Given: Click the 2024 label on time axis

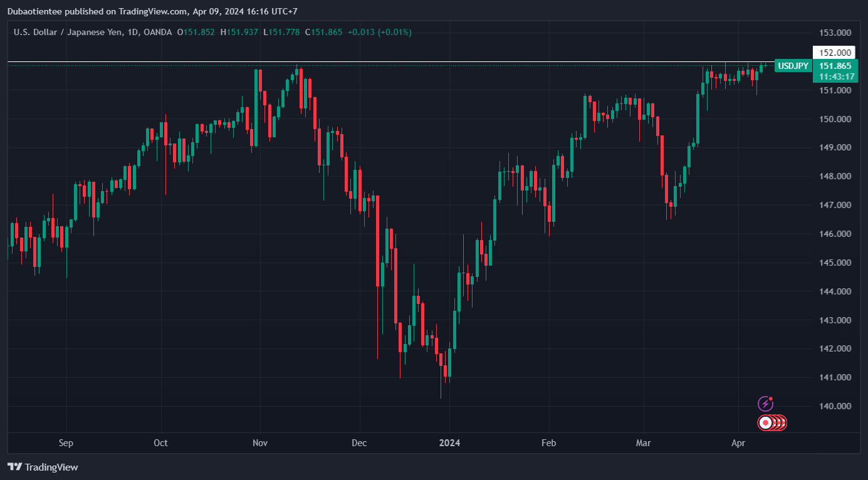Looking at the screenshot, I should coord(449,443).
